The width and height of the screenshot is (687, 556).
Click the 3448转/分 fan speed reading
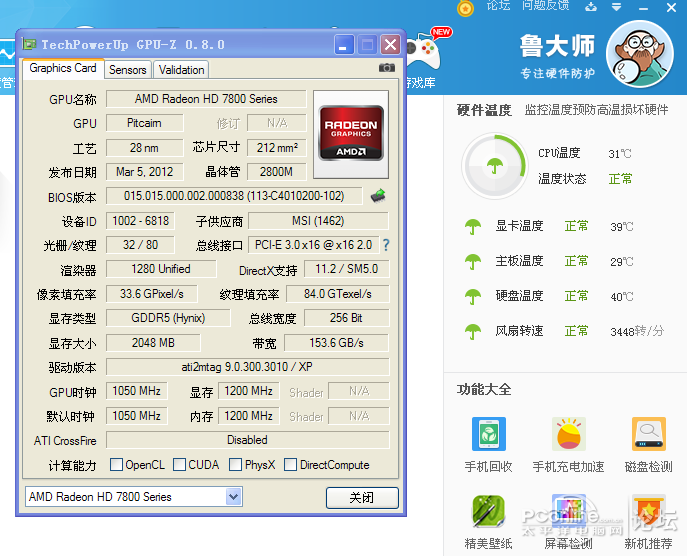point(637,331)
